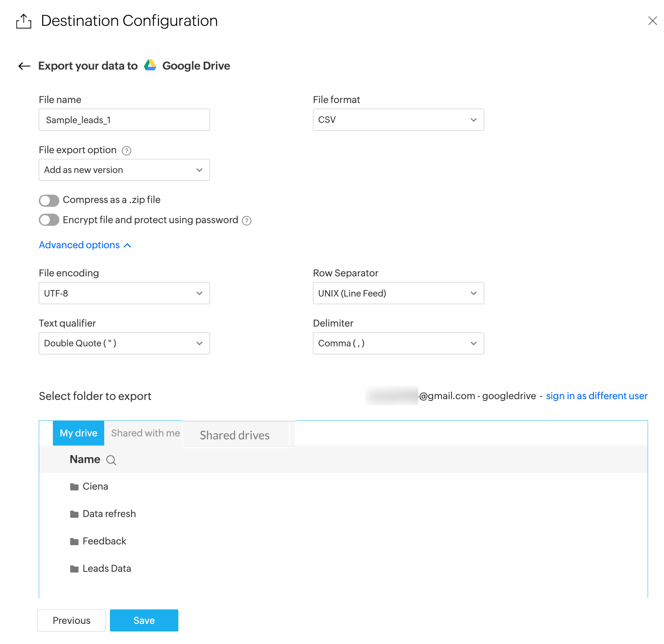
Task: Click the search icon next to Name
Action: coord(111,460)
